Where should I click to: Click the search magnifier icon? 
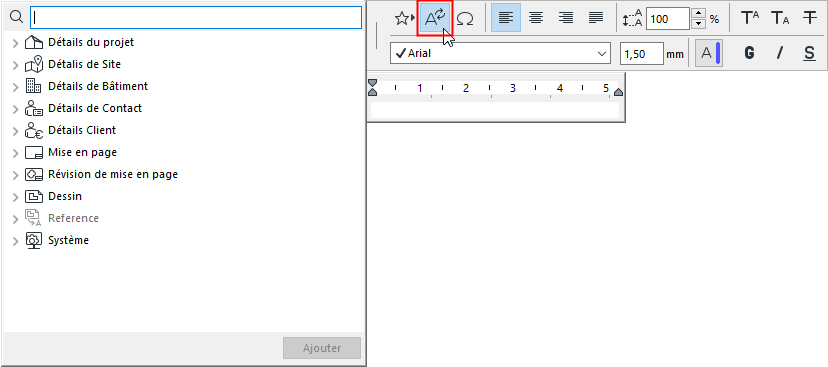point(17,17)
